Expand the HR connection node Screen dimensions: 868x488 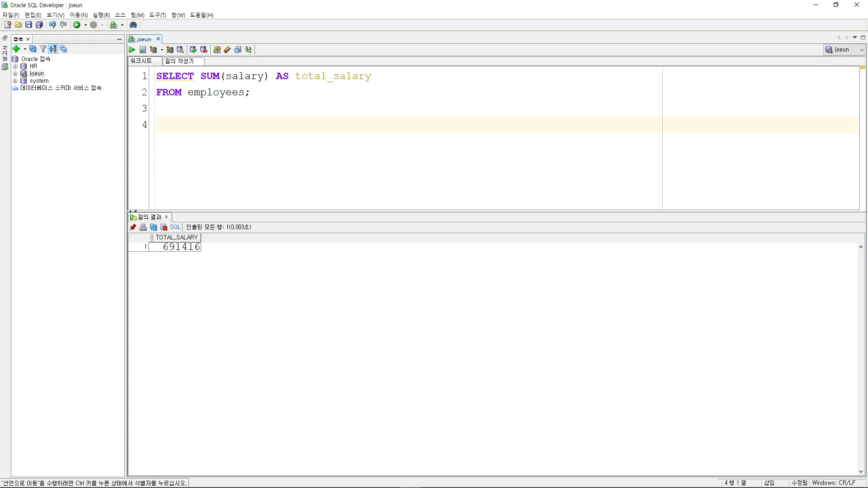pos(15,66)
